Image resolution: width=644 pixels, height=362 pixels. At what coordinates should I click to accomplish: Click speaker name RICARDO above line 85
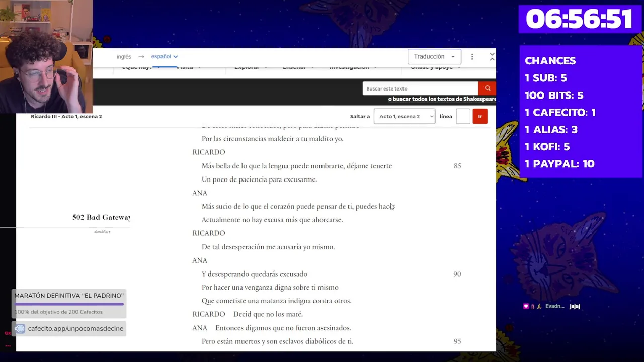coord(208,152)
